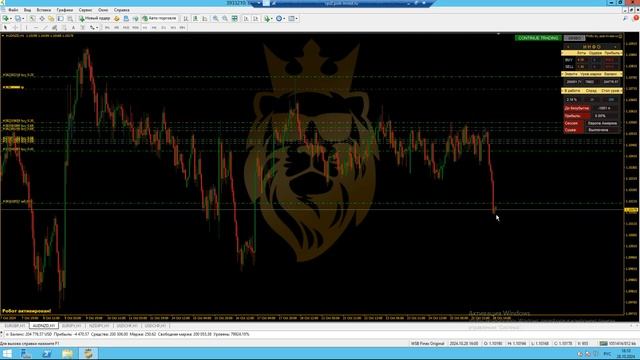Image resolution: width=640 pixels, height=360 pixels.
Task: Open the Графики menu
Action: coord(64,10)
